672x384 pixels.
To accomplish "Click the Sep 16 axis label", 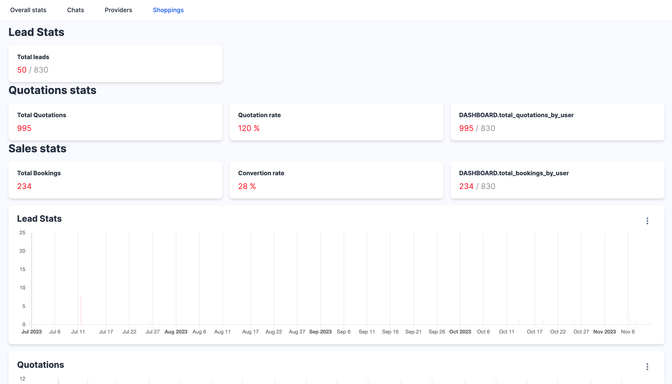I will pos(390,332).
